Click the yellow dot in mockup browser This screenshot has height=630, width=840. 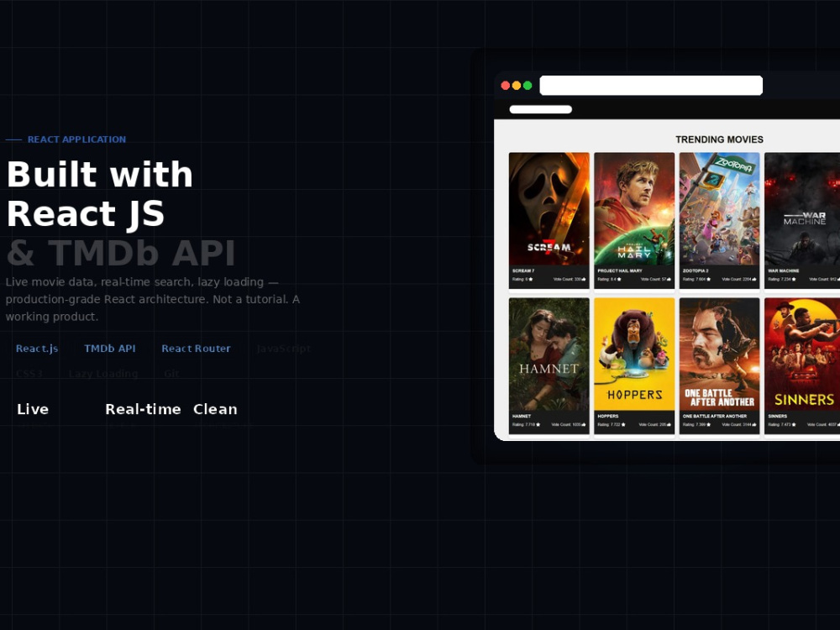tap(517, 85)
